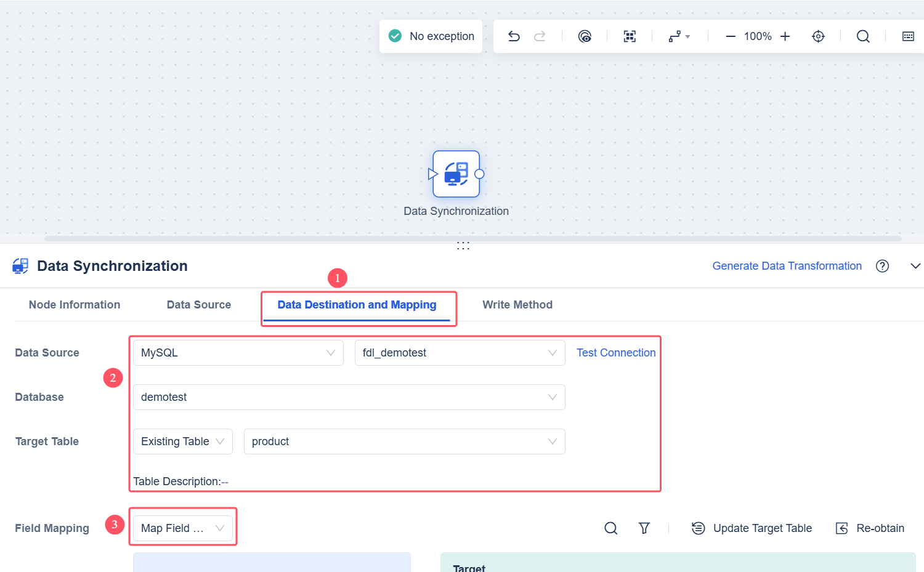Viewport: 924px width, 572px height.
Task: Zoom in with the plus icon
Action: pyautogui.click(x=785, y=36)
